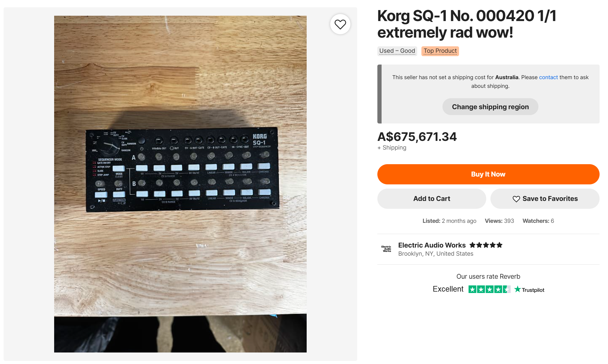Click the Excellent rating label
Image resolution: width=608 pixels, height=364 pixels.
(448, 289)
